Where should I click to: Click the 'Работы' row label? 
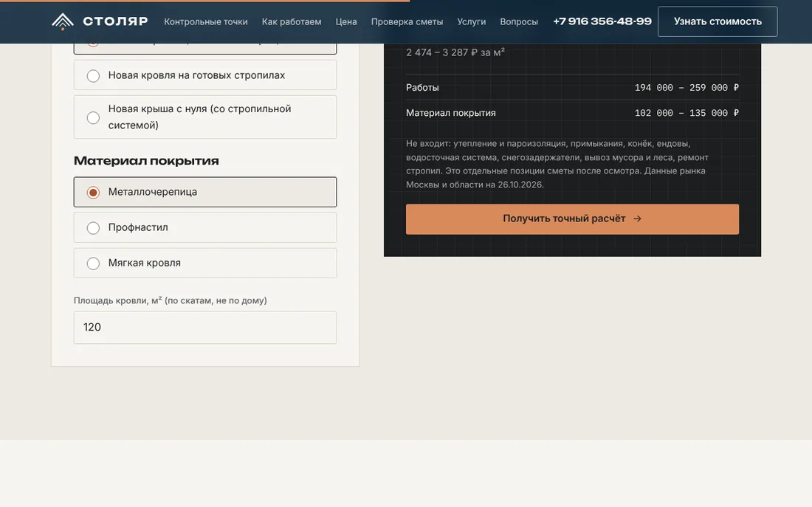tap(422, 88)
